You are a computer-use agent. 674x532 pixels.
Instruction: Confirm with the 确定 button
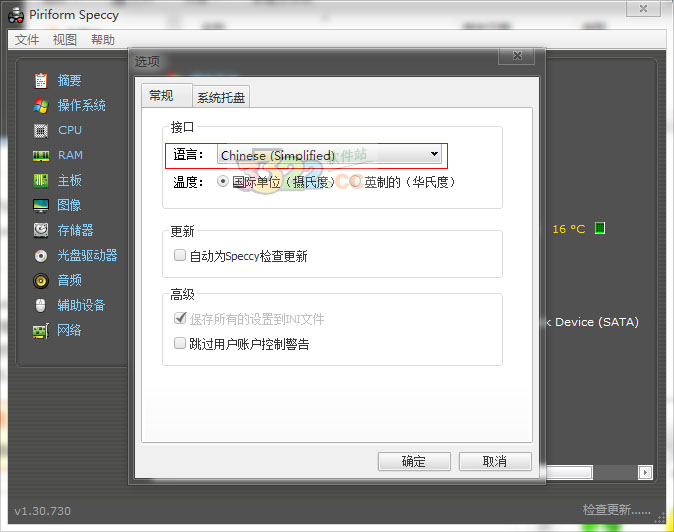click(414, 462)
